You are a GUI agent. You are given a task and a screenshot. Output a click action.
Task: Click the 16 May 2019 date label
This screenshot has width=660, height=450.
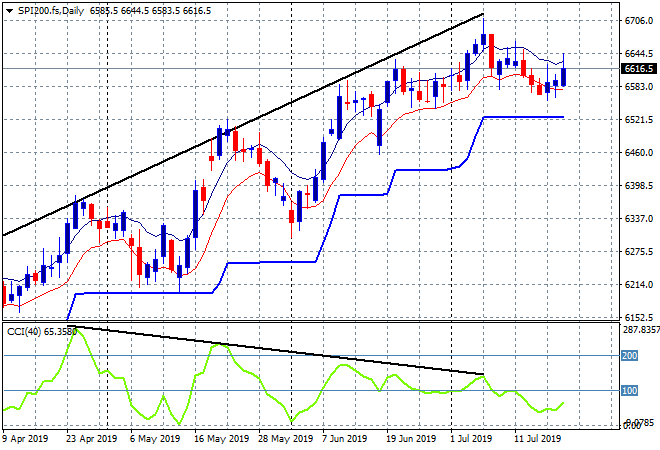coord(222,439)
